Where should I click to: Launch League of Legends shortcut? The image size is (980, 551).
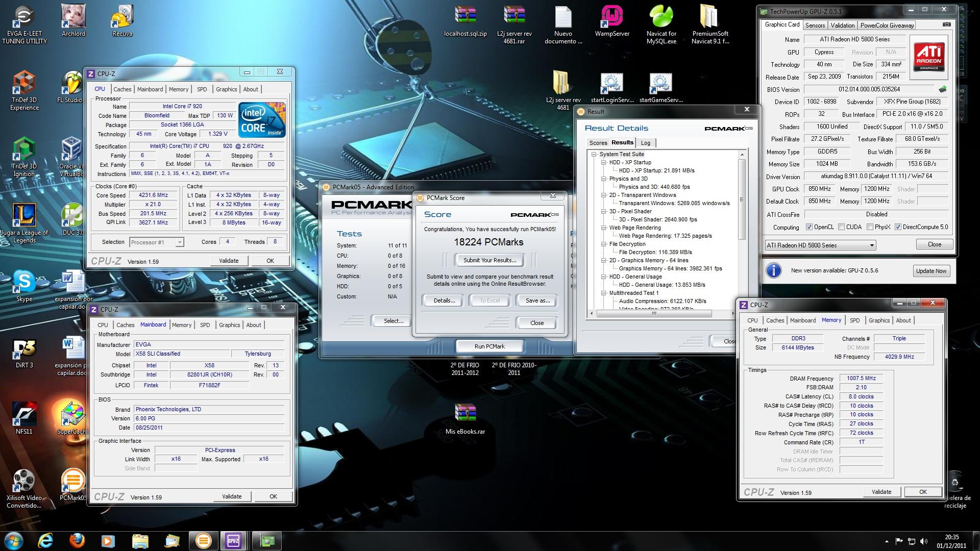[24, 223]
